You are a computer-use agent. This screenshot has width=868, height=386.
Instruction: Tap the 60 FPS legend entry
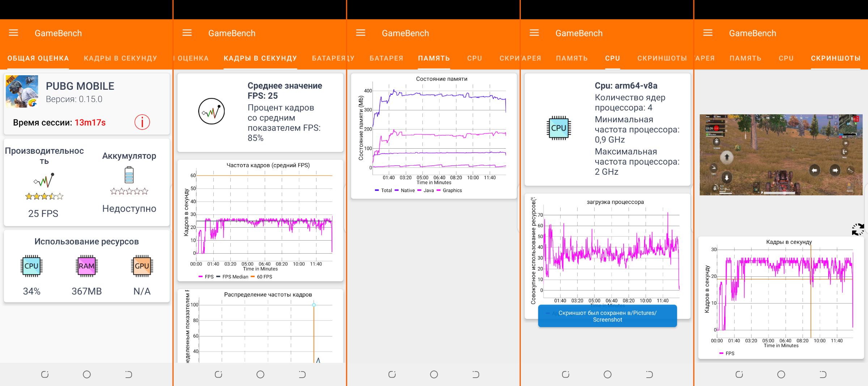(x=261, y=277)
